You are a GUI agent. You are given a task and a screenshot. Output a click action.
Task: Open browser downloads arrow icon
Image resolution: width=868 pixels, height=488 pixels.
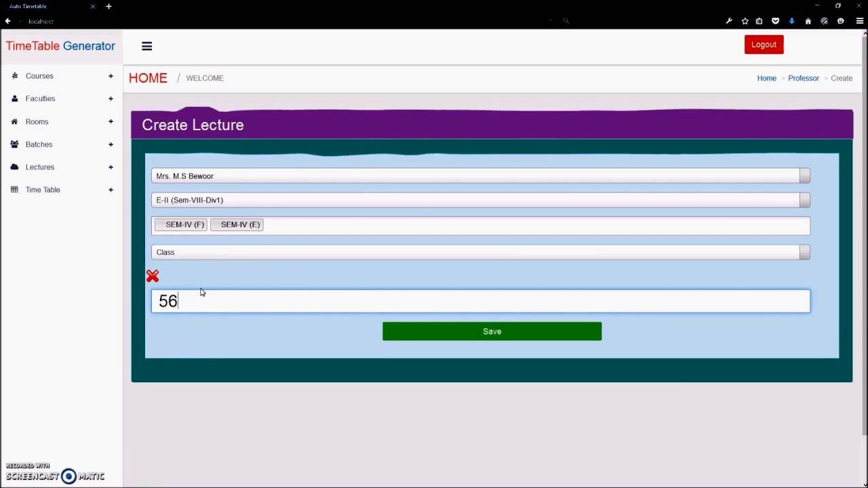[791, 21]
